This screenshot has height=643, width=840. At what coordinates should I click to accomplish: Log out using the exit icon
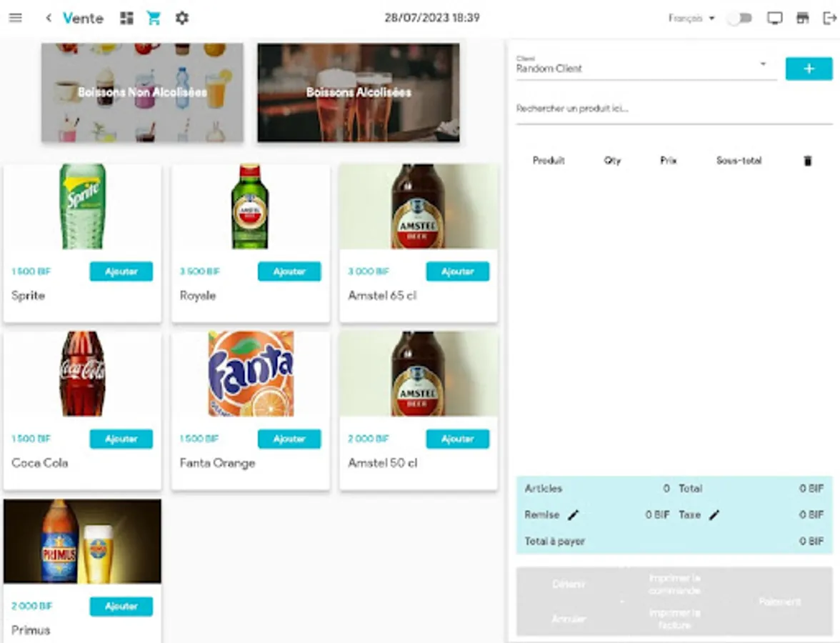click(829, 19)
